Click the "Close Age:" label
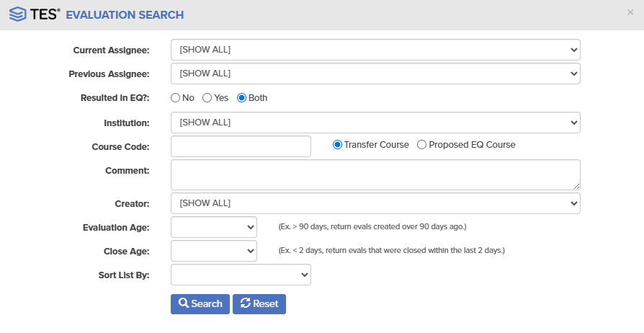Screen dimensions: 644x333 (x=127, y=251)
